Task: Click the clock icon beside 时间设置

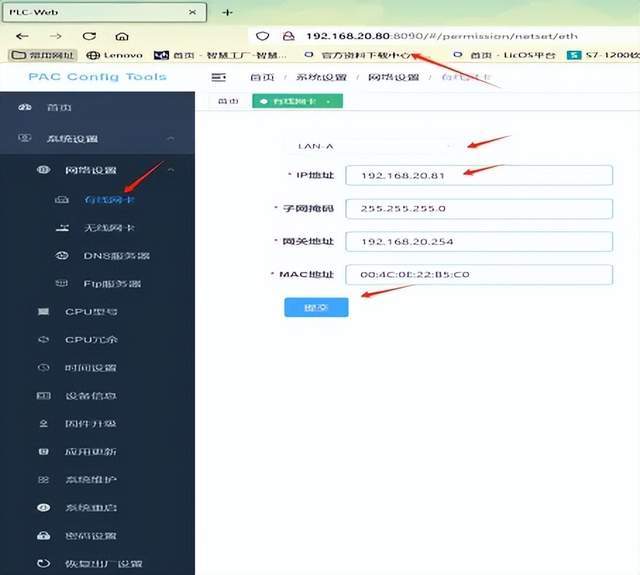Action: pyautogui.click(x=43, y=368)
